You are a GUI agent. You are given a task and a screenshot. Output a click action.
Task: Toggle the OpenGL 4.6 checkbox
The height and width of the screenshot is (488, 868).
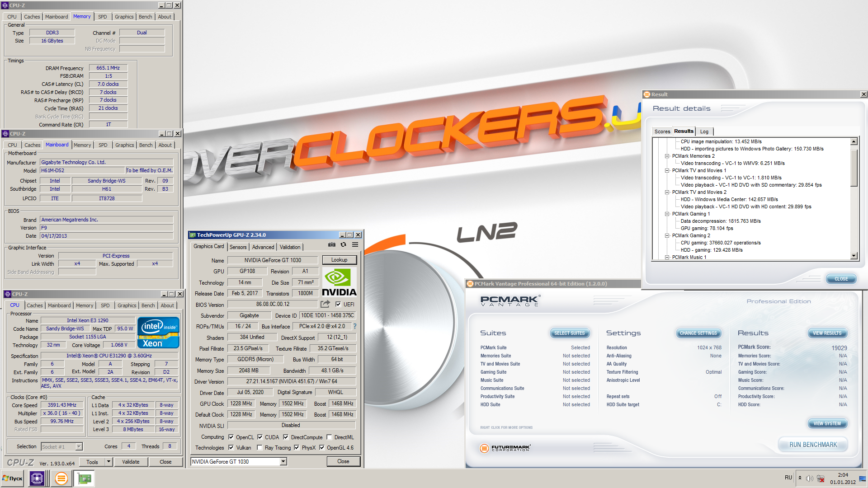322,447
